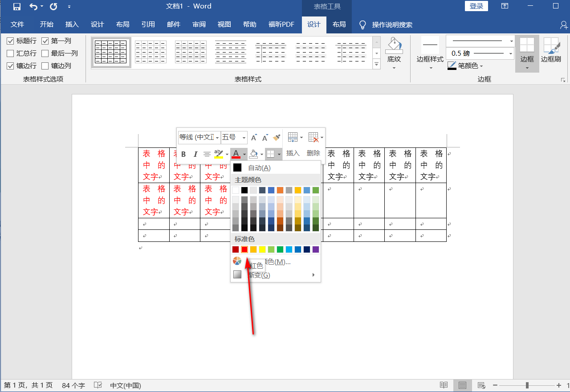Switch to the table tools 布局 tab
This screenshot has height=392, width=570.
pyautogui.click(x=339, y=24)
